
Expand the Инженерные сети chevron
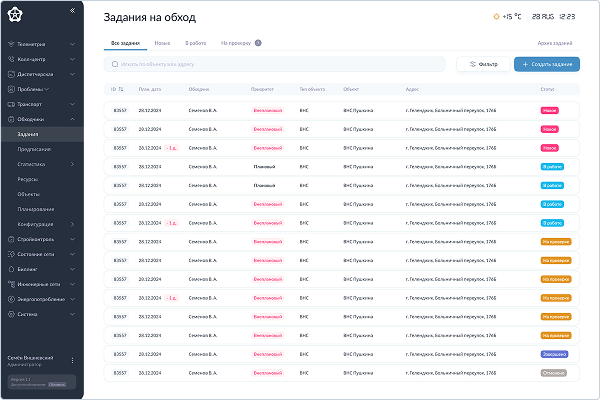[x=72, y=284]
